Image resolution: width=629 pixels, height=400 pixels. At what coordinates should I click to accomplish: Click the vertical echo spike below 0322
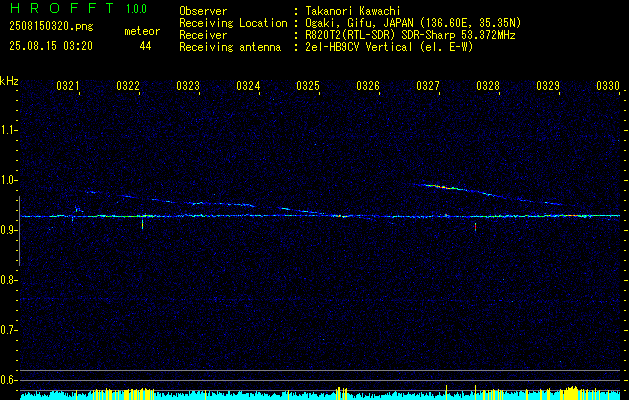click(x=142, y=224)
